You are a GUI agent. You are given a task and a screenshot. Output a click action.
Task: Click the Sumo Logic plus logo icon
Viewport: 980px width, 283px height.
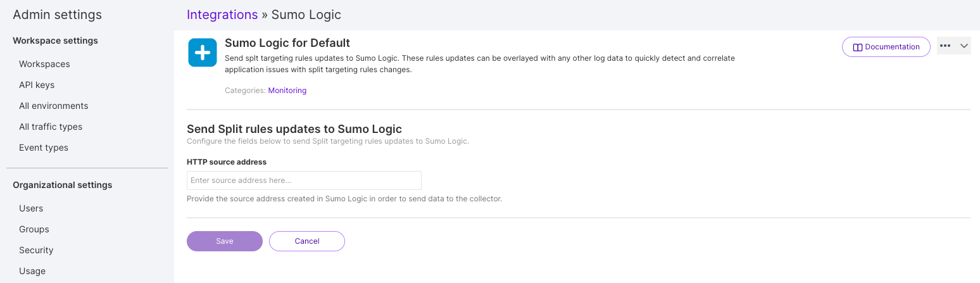click(x=203, y=52)
